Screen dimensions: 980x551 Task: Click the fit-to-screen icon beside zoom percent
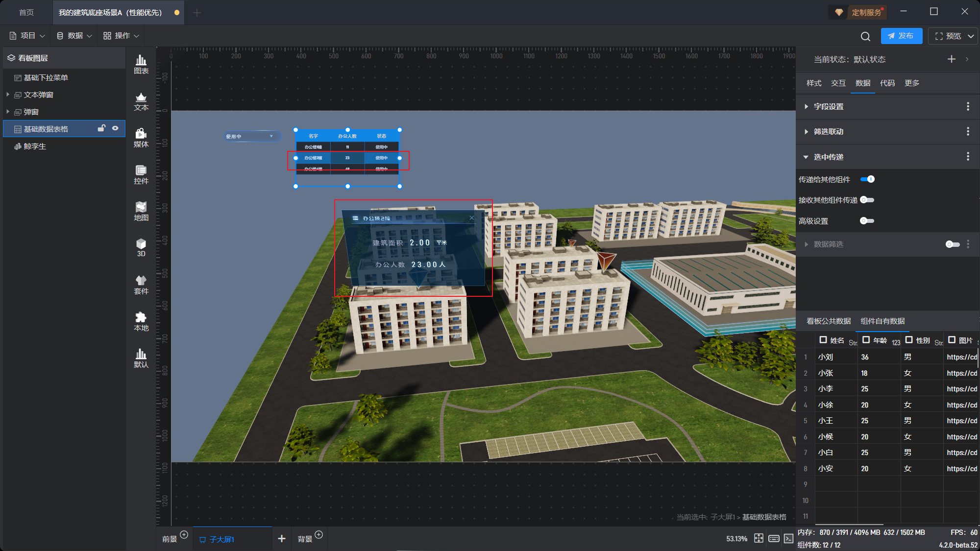(x=759, y=538)
